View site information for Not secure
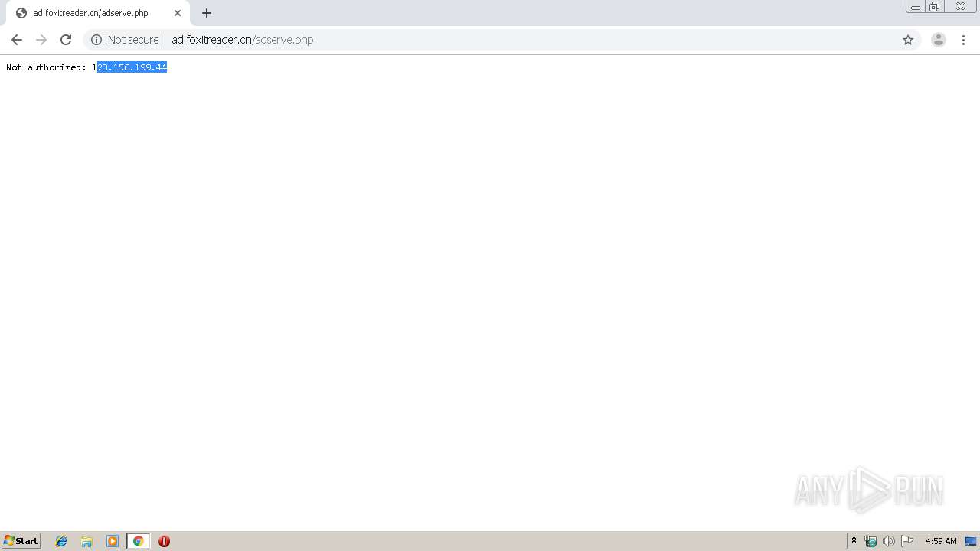The image size is (980, 551). (96, 40)
